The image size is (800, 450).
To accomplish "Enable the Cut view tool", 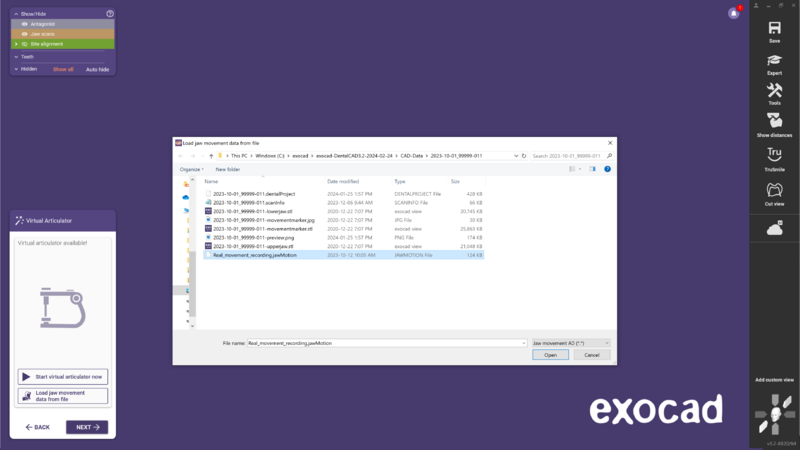I will click(774, 190).
